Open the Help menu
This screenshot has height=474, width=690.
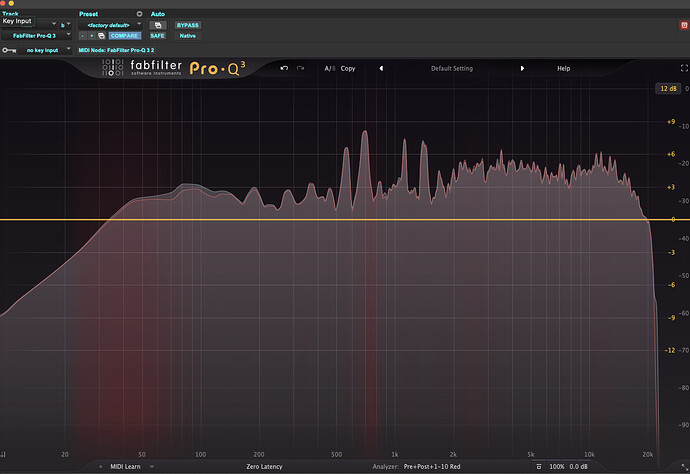click(x=563, y=68)
